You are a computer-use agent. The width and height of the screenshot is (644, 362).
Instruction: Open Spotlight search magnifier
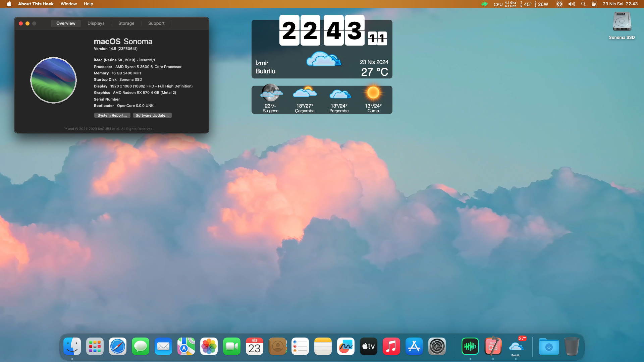[583, 4]
